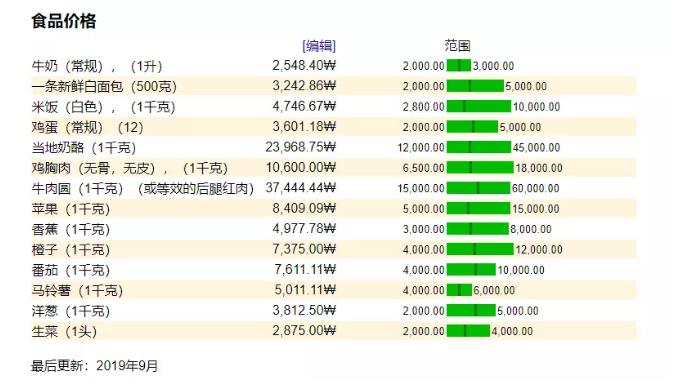
Task: Click the 最后更新：2019年9月 footer text
Action: tap(95, 366)
